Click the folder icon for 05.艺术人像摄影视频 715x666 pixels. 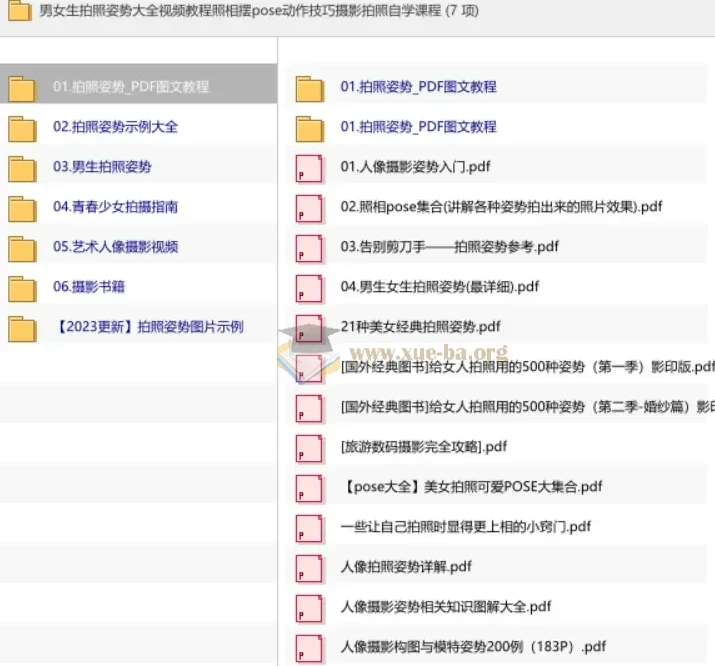pyautogui.click(x=22, y=249)
